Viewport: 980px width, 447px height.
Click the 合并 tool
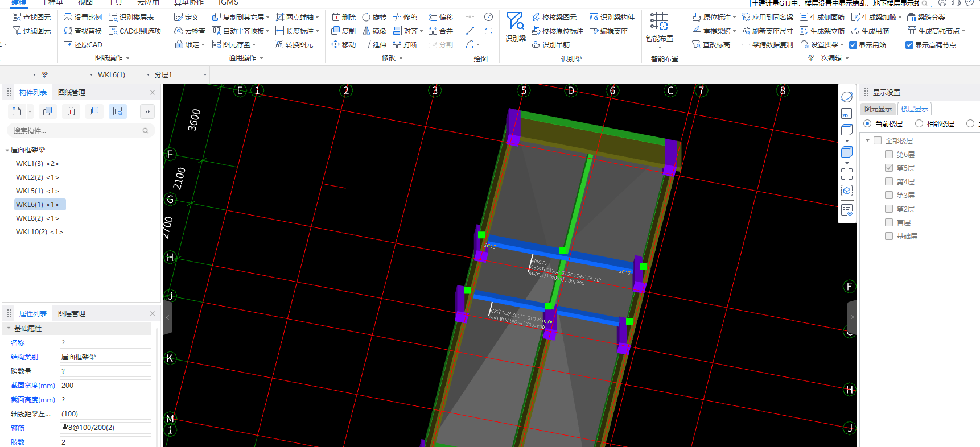(x=440, y=31)
